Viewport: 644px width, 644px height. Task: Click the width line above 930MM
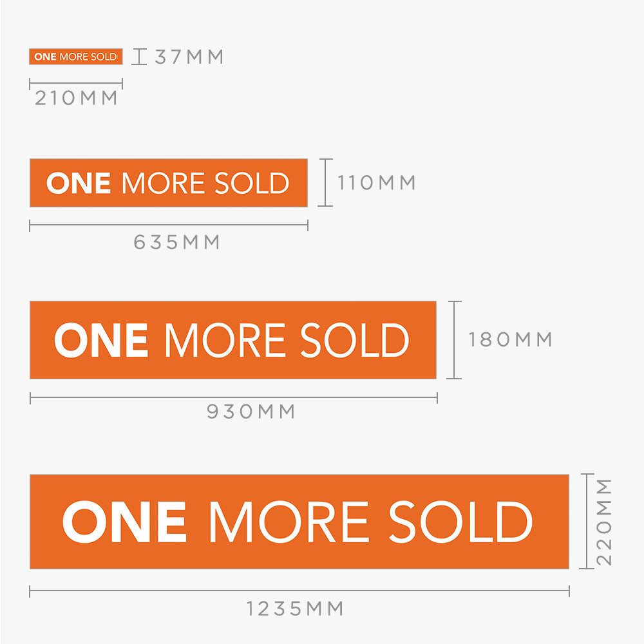pos(233,398)
